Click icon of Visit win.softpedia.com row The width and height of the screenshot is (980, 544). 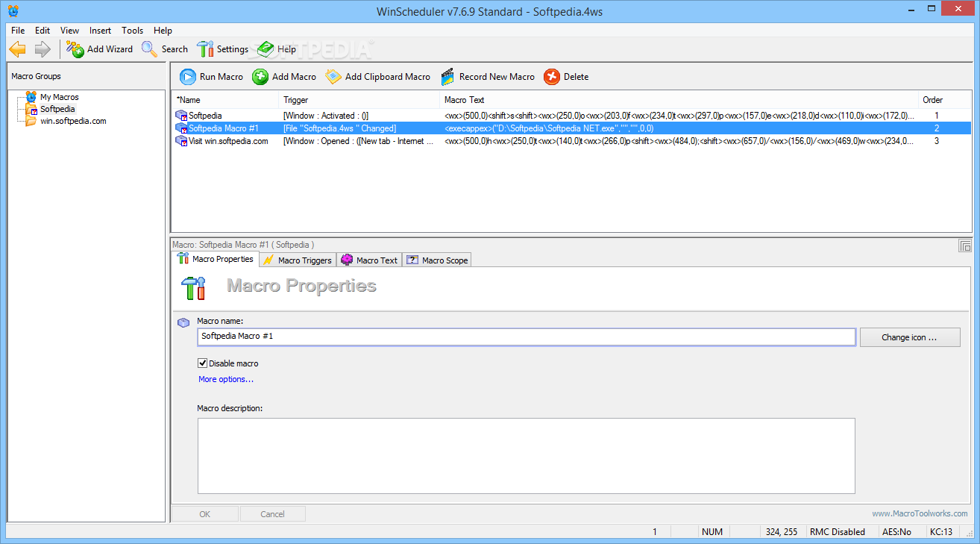181,141
